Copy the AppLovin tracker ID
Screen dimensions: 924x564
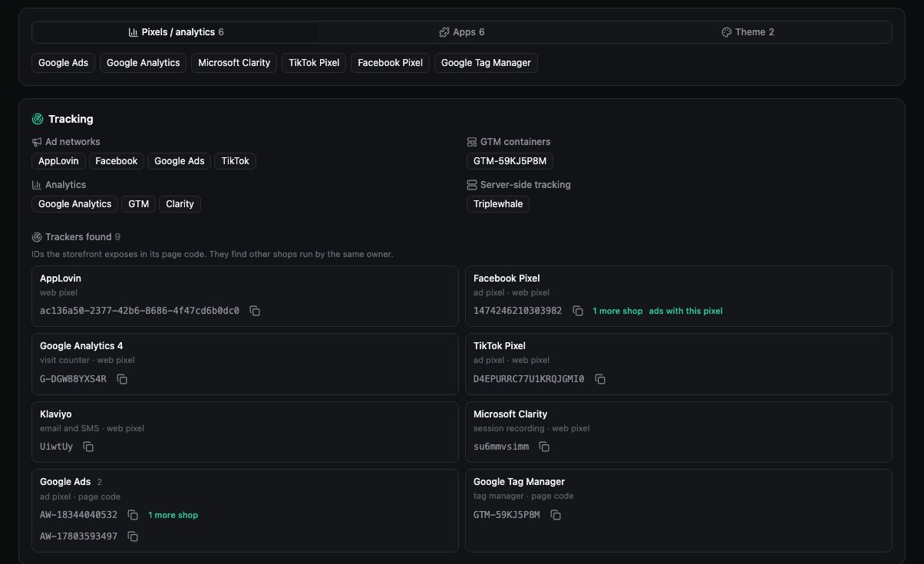[x=255, y=311]
